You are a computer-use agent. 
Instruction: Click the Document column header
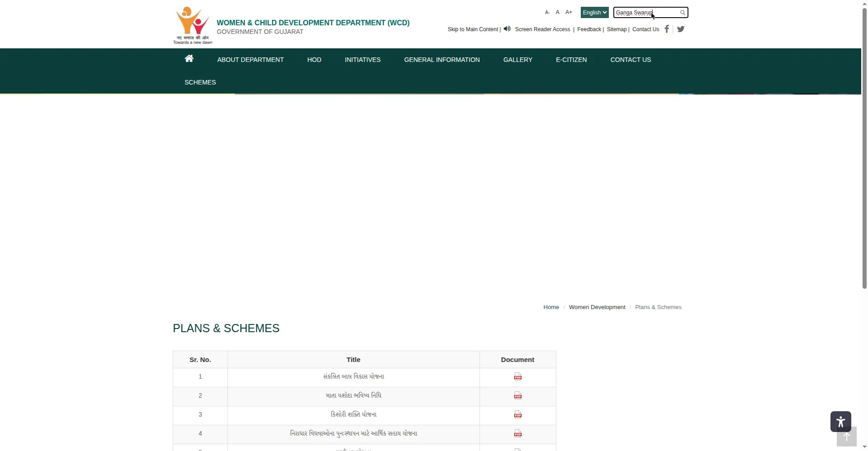point(517,360)
